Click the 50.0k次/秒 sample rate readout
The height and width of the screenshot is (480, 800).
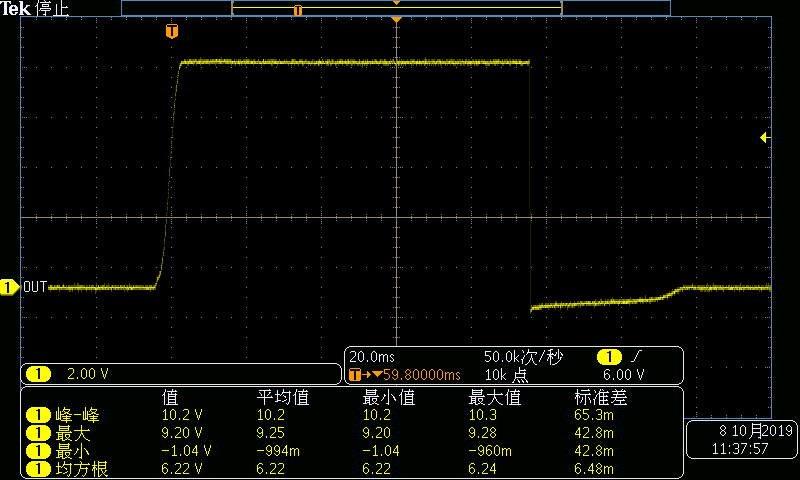(x=523, y=357)
